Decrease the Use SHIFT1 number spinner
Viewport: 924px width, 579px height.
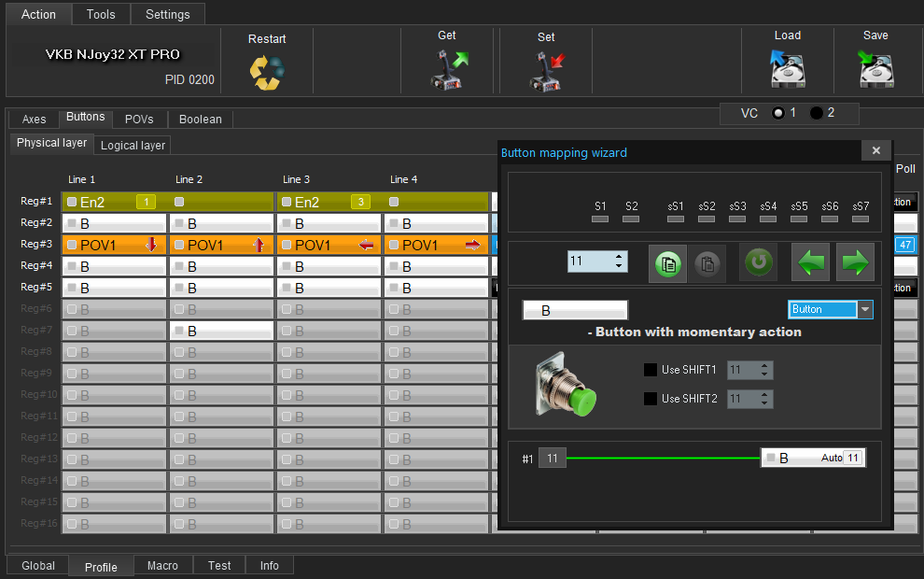tap(765, 374)
